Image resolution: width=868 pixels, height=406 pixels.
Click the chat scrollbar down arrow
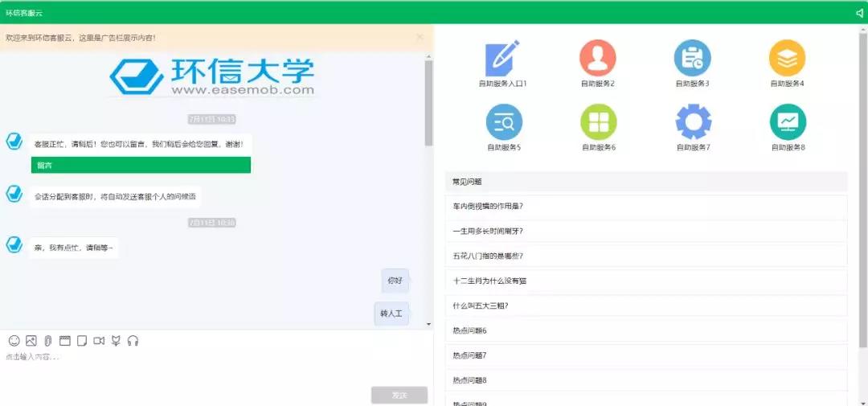click(x=428, y=323)
